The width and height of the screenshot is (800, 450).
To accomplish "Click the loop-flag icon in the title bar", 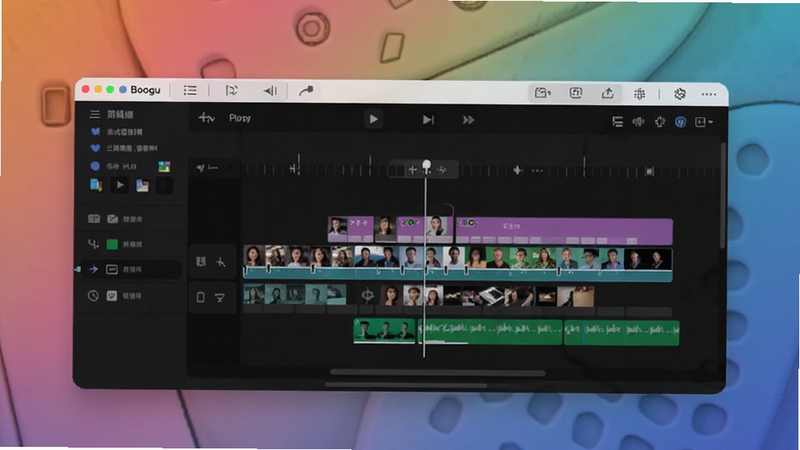I will click(231, 90).
